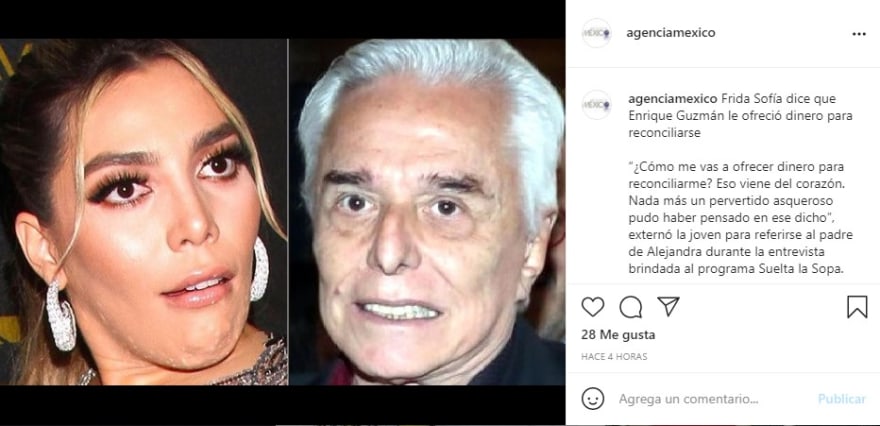Click the black bar above the photo
This screenshot has width=880, height=426.
click(282, 19)
